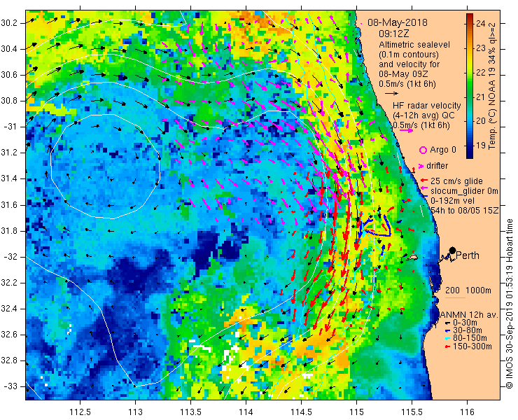
Task: Click the '(0.1m contours)' legend text
Action: click(409, 55)
